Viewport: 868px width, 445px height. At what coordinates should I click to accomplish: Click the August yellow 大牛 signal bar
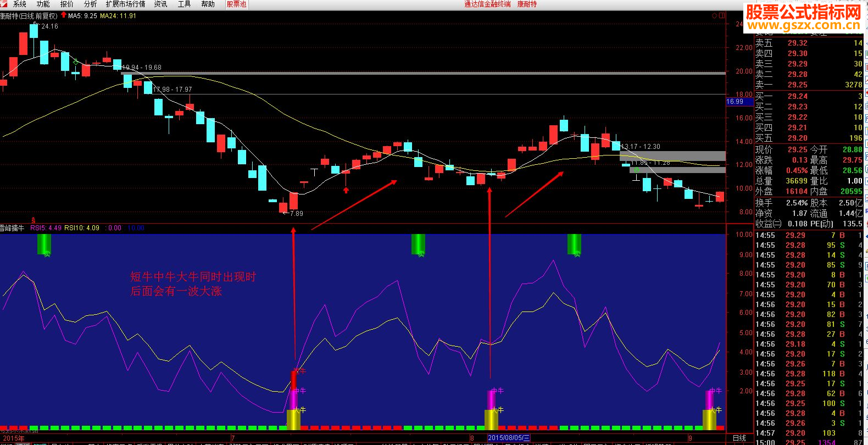491,420
